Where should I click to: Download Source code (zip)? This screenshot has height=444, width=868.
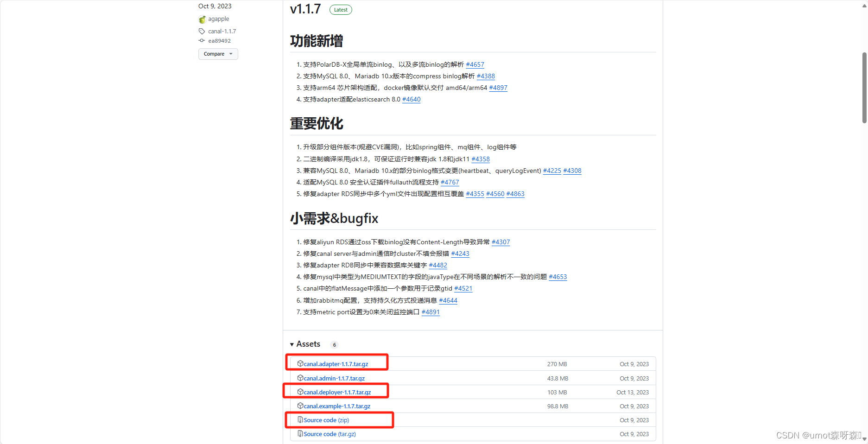326,420
